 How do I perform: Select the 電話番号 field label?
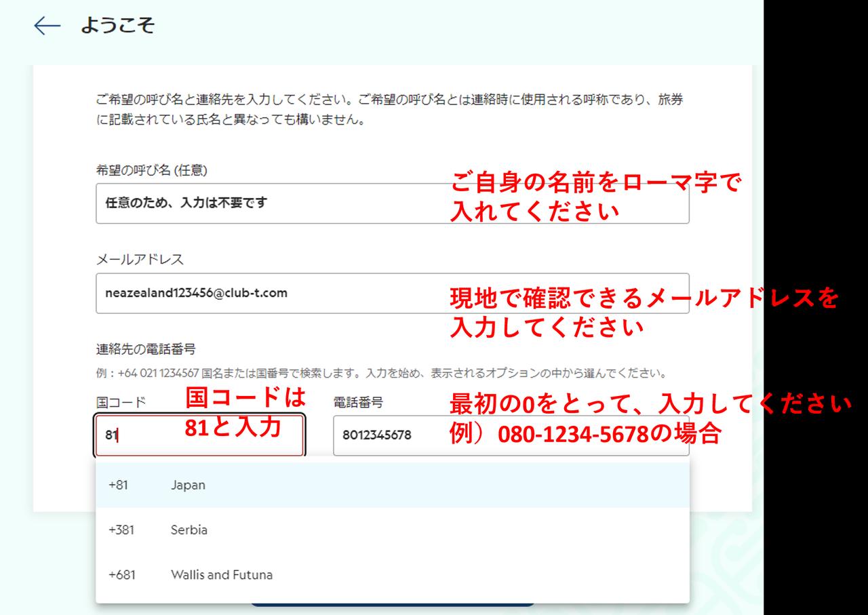(358, 403)
